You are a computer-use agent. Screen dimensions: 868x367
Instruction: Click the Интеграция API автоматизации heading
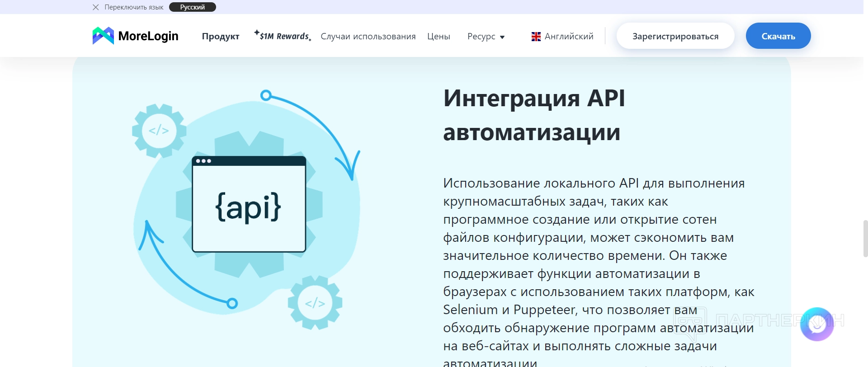point(534,115)
